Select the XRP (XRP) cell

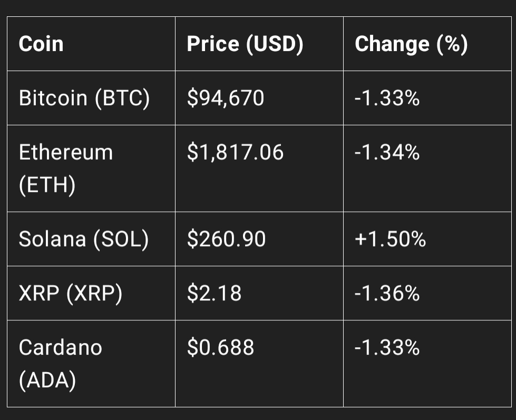tap(71, 294)
